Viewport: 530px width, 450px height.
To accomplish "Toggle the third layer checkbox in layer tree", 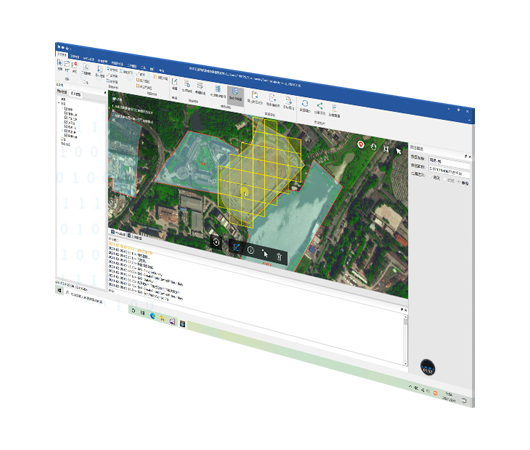I will pyautogui.click(x=65, y=118).
